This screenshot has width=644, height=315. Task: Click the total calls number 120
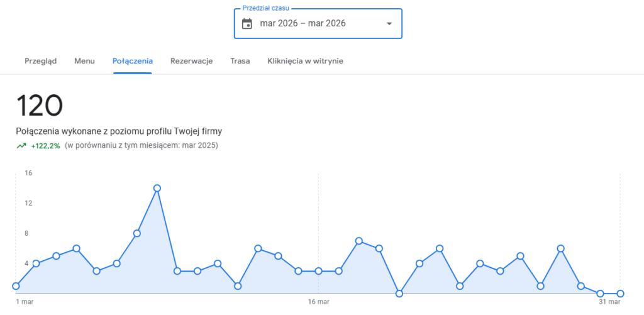tap(40, 106)
